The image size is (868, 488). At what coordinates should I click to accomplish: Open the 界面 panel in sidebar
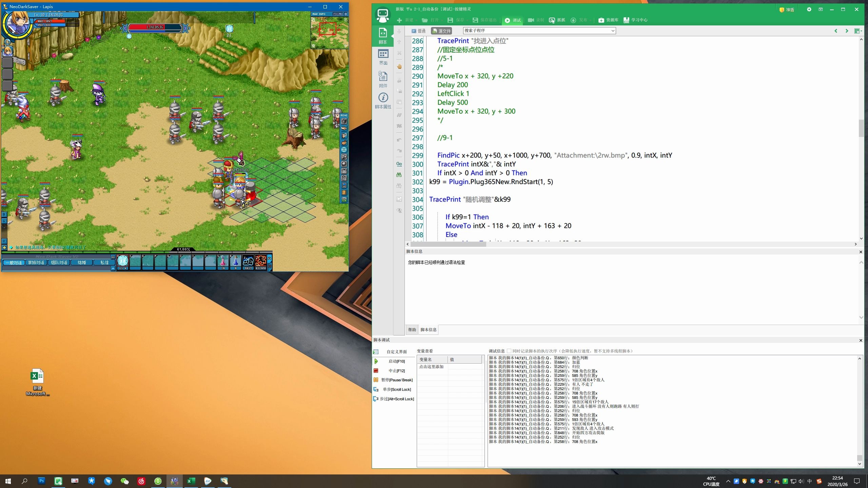point(383,57)
